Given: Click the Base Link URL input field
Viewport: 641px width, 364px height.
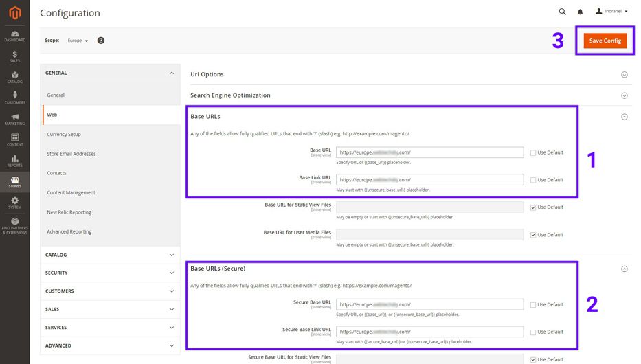Looking at the screenshot, I should click(429, 180).
